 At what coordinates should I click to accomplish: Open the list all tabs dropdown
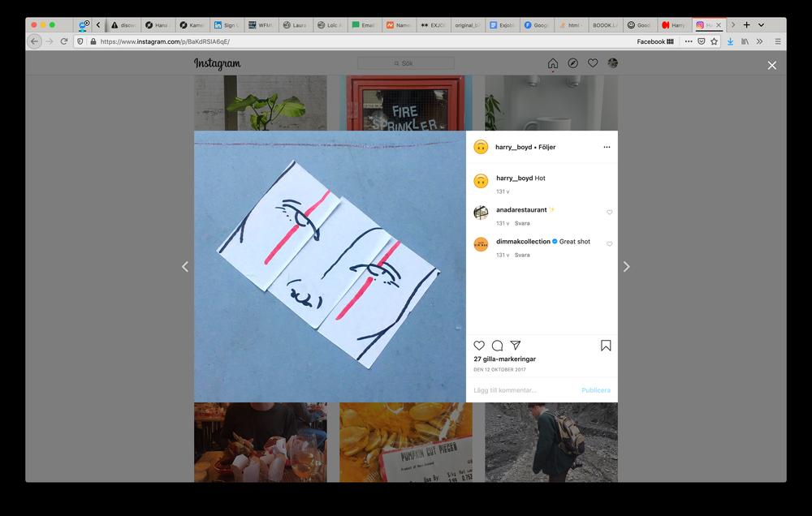click(762, 25)
